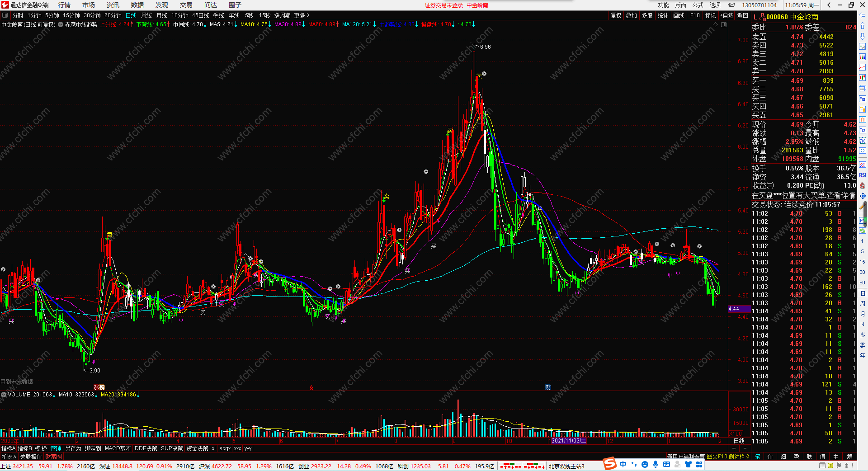This screenshot has height=471, width=868.
Task: Click the 2021/11/02 date marker on timeline
Action: 569,441
